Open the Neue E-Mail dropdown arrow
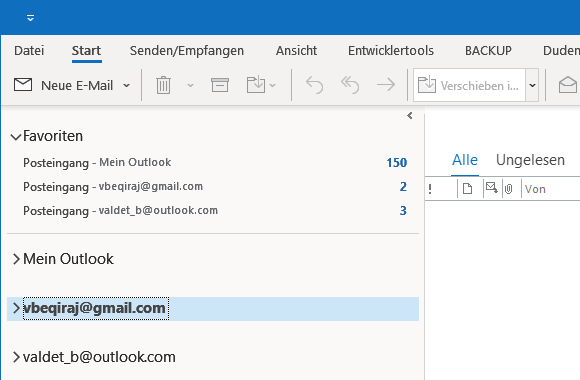 (x=127, y=85)
